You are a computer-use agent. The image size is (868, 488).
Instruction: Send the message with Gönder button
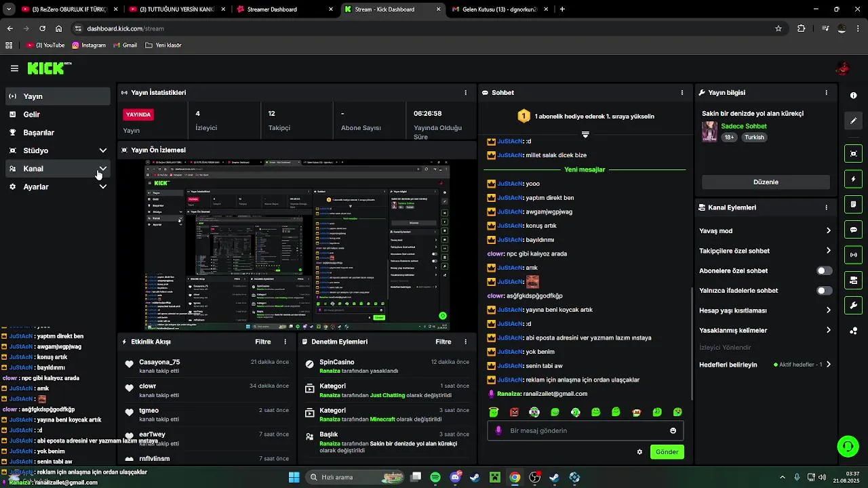pyautogui.click(x=667, y=452)
